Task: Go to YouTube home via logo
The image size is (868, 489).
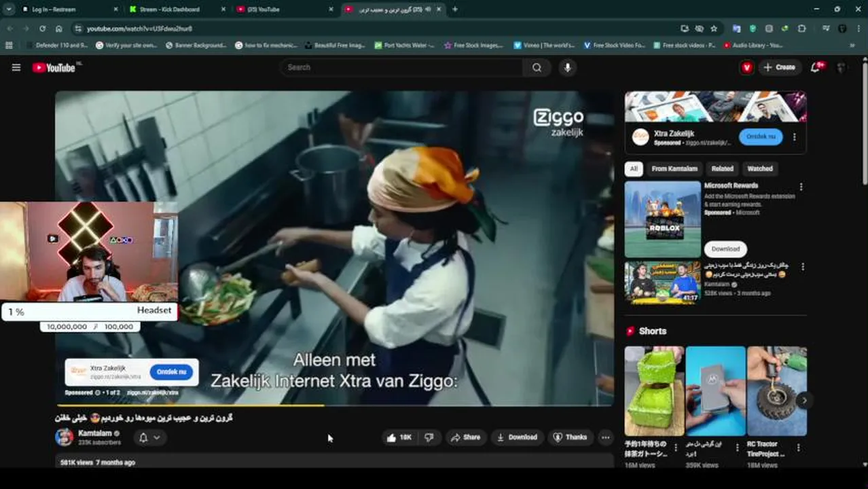Action: coord(56,67)
